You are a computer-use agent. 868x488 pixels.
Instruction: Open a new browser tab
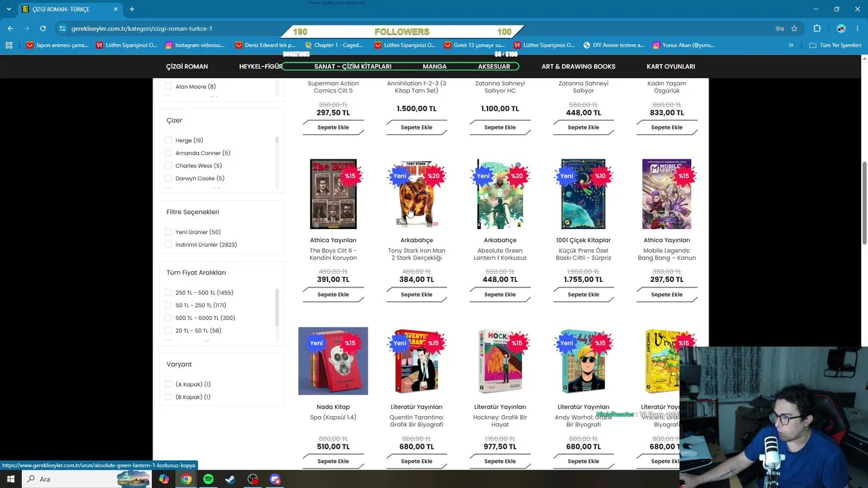pos(132,9)
